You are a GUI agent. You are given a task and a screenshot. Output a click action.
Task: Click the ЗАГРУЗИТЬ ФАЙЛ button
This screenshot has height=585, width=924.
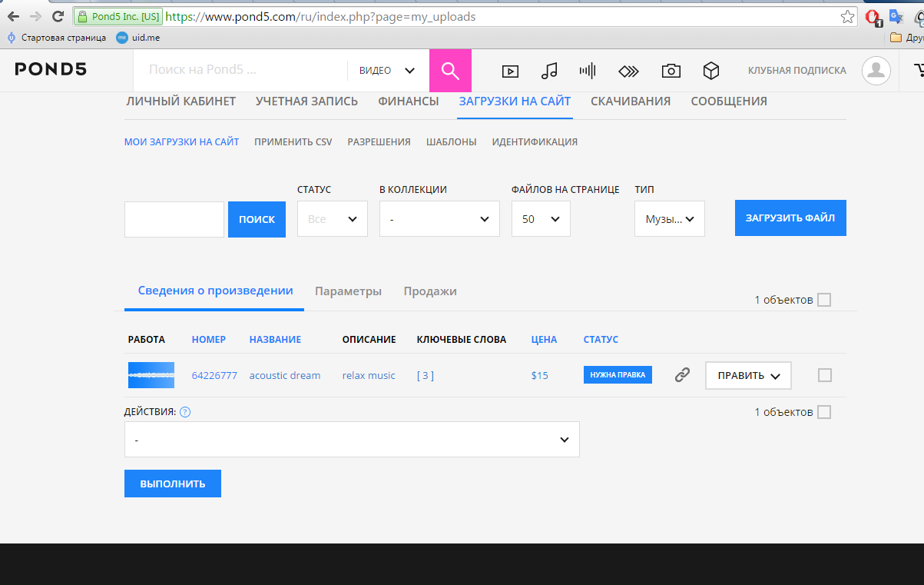tap(790, 218)
